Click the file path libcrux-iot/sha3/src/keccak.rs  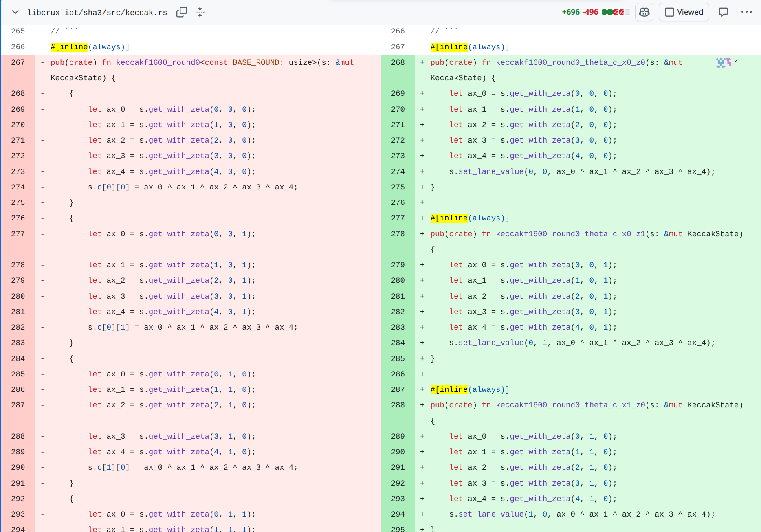(x=97, y=13)
